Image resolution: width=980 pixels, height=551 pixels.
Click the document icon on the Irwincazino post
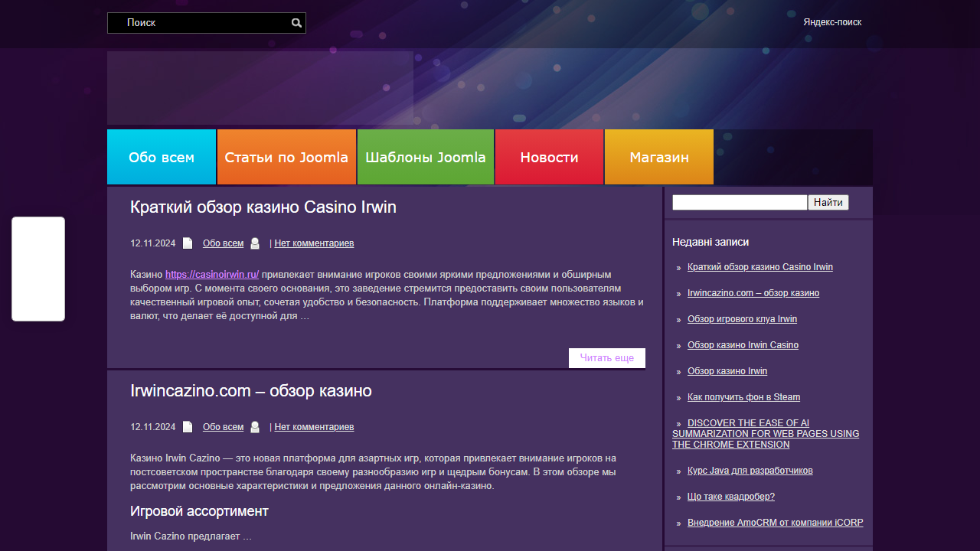tap(188, 426)
